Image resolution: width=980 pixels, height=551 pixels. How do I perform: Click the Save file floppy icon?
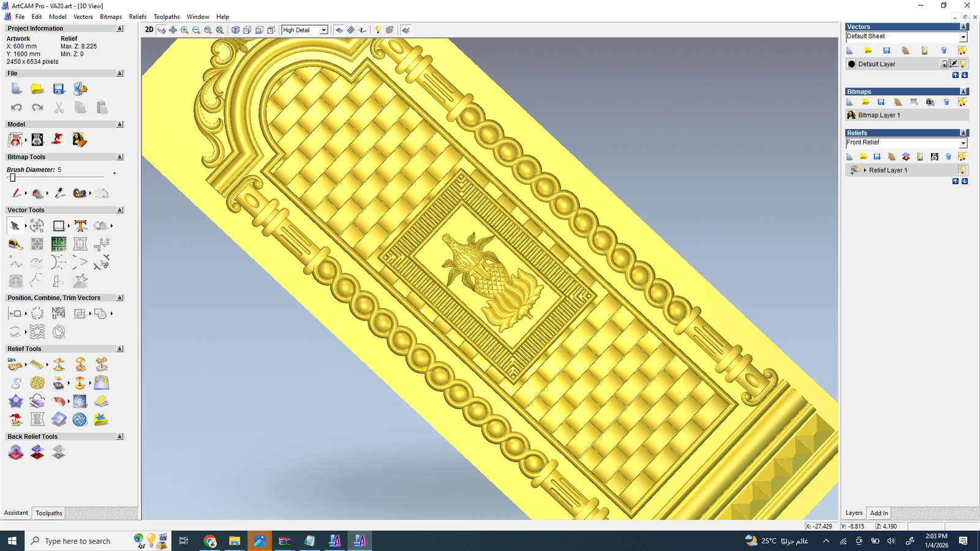(x=59, y=89)
